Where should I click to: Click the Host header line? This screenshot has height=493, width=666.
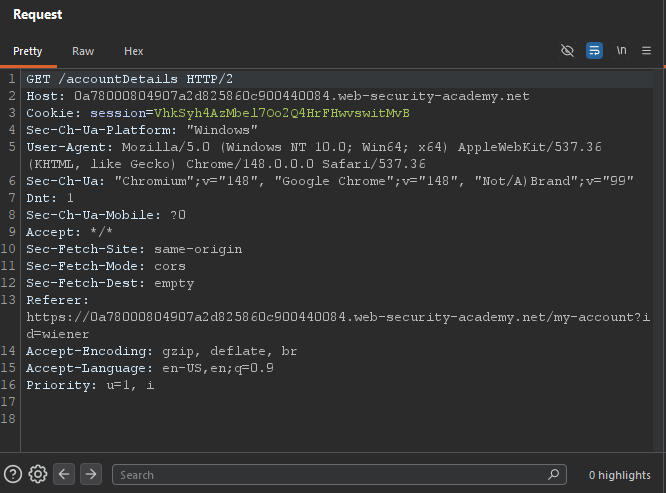click(x=278, y=96)
